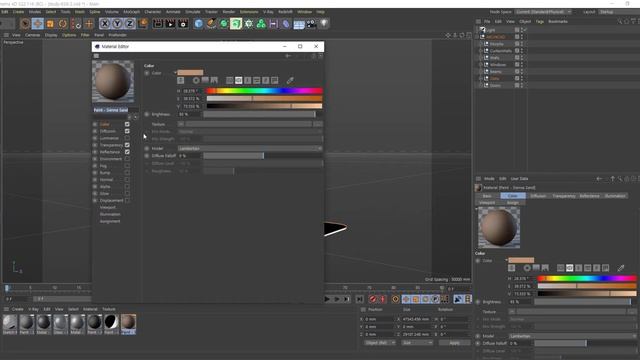
Task: Open the Tags menu in Object Manager
Action: 540,21
